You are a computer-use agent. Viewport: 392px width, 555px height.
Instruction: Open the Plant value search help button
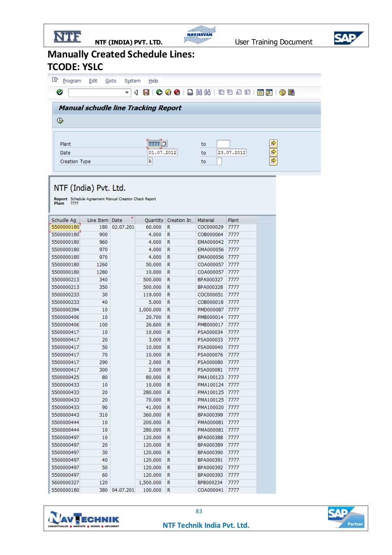164,144
